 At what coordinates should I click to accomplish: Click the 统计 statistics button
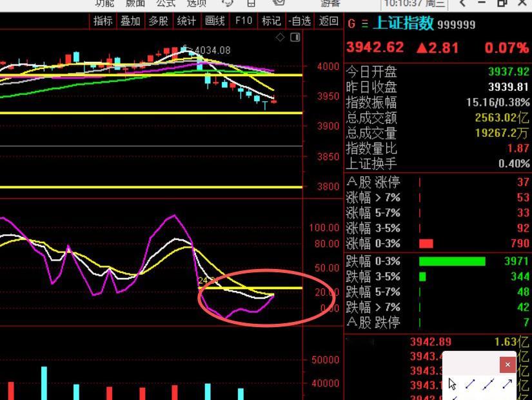(187, 21)
